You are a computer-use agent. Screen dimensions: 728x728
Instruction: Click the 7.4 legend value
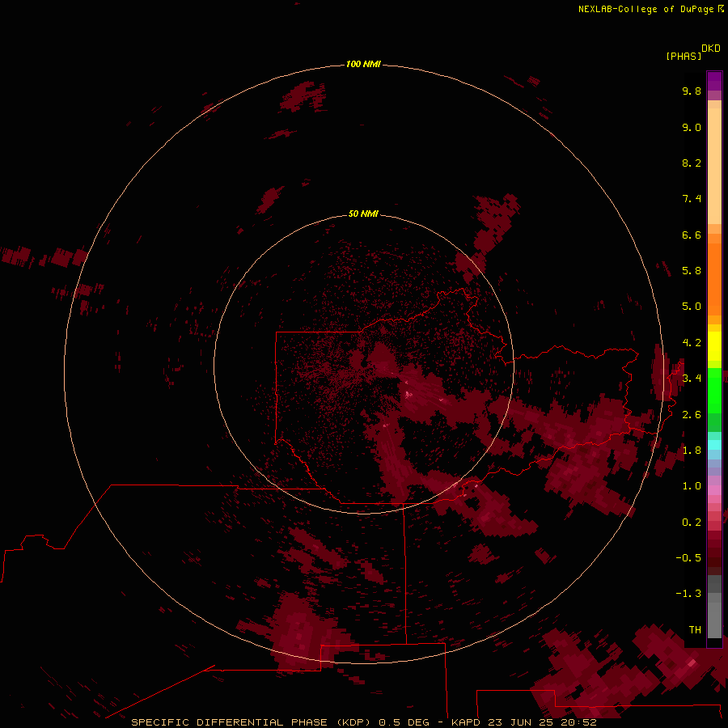692,199
